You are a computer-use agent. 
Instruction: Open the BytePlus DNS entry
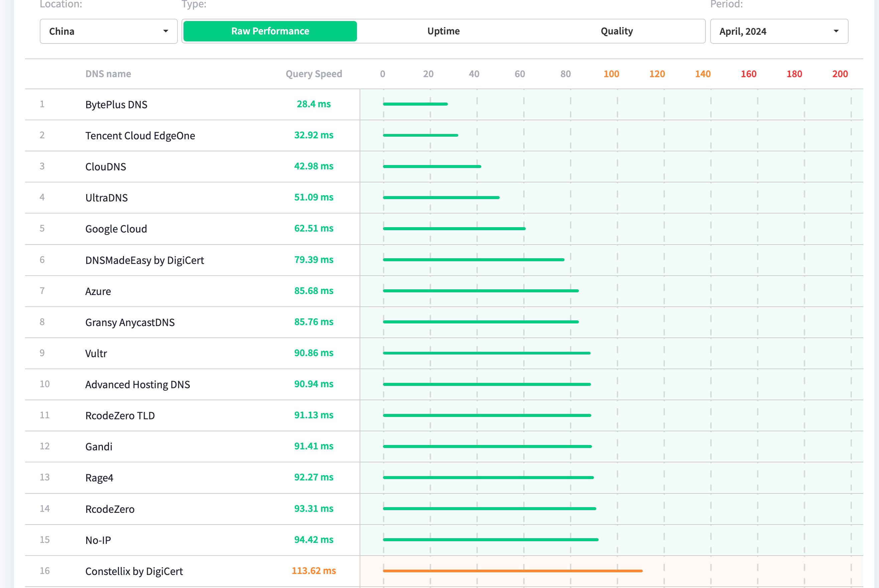click(116, 105)
